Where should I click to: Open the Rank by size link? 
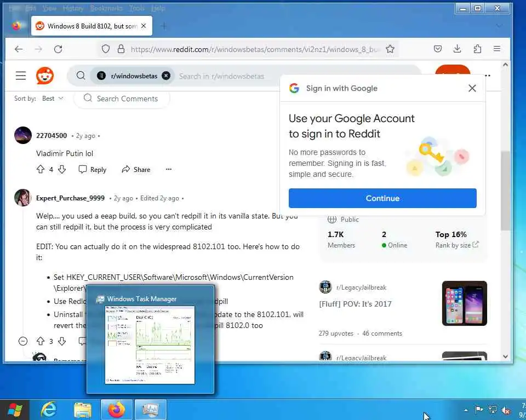pyautogui.click(x=457, y=245)
